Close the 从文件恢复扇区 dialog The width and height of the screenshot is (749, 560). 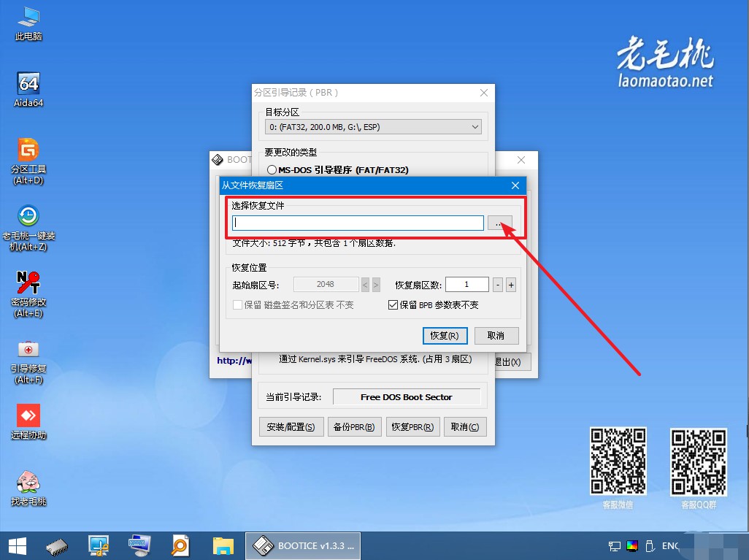[515, 185]
